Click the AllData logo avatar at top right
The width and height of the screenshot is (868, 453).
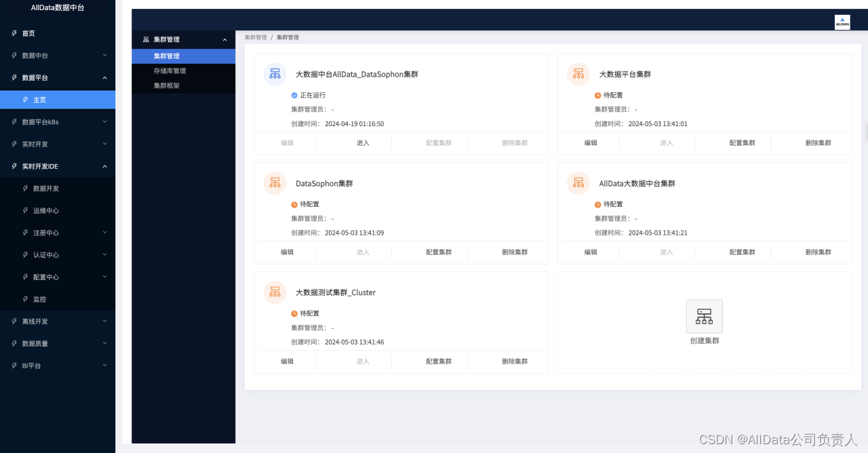pos(842,22)
